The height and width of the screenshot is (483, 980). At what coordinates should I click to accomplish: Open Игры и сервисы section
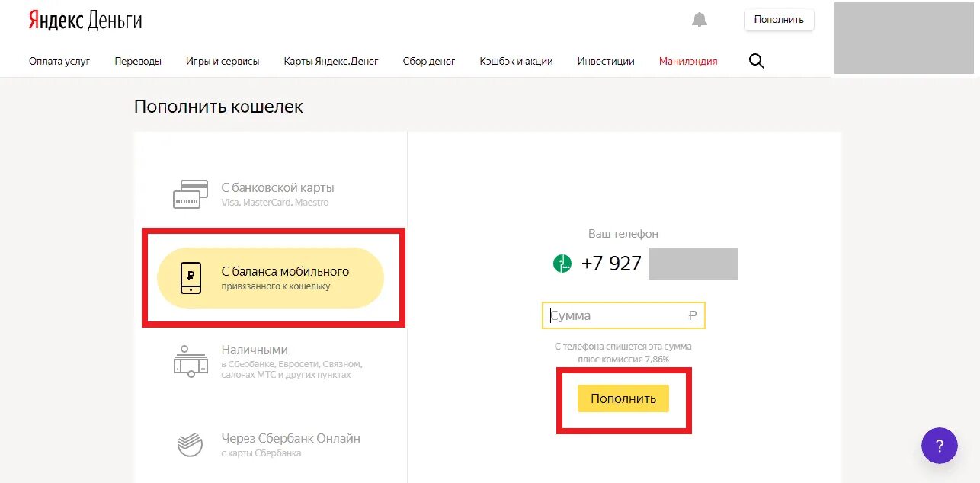click(223, 61)
